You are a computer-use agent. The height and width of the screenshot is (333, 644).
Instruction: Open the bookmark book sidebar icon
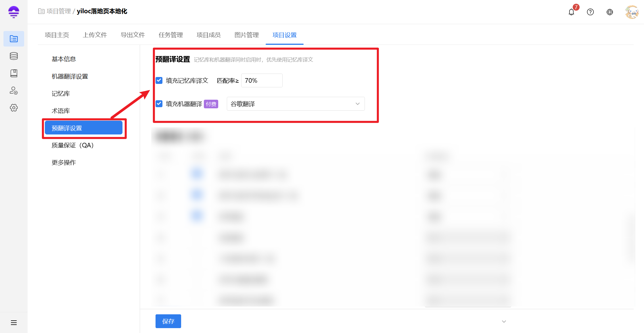point(14,73)
